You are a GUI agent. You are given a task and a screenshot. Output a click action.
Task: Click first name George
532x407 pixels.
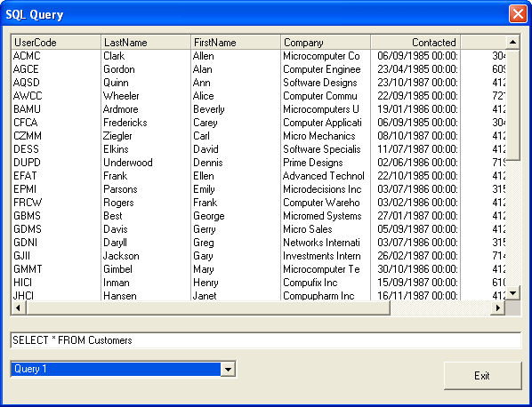pos(209,216)
